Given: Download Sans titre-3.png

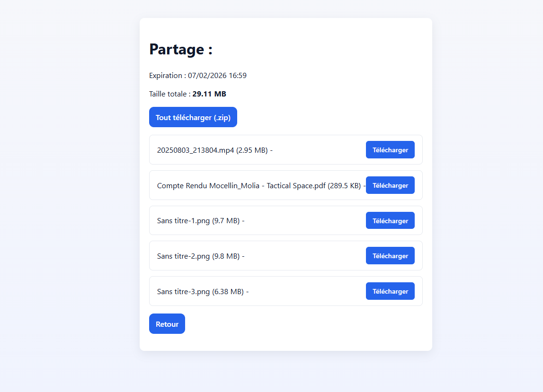Looking at the screenshot, I should (390, 291).
